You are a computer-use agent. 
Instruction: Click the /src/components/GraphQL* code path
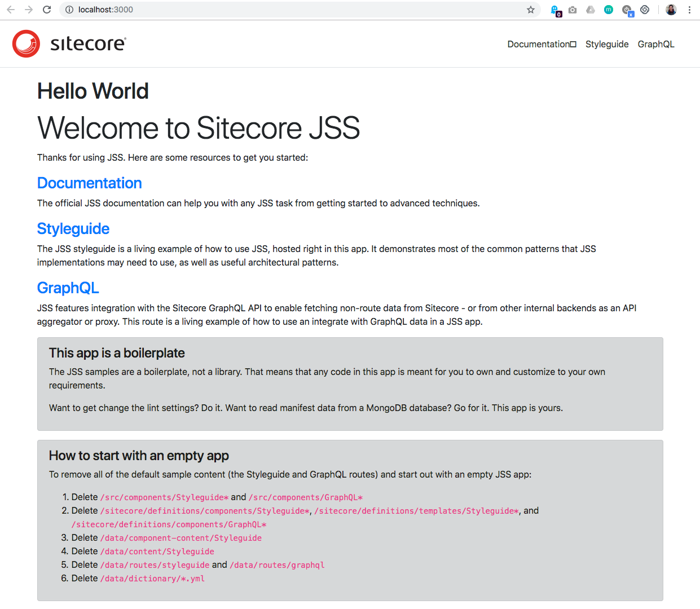click(306, 497)
